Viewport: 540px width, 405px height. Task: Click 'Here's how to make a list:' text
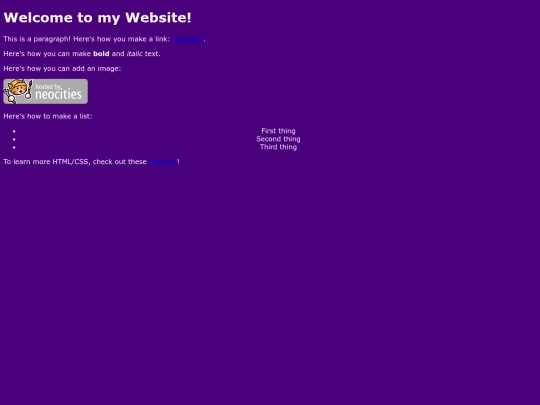[x=48, y=116]
